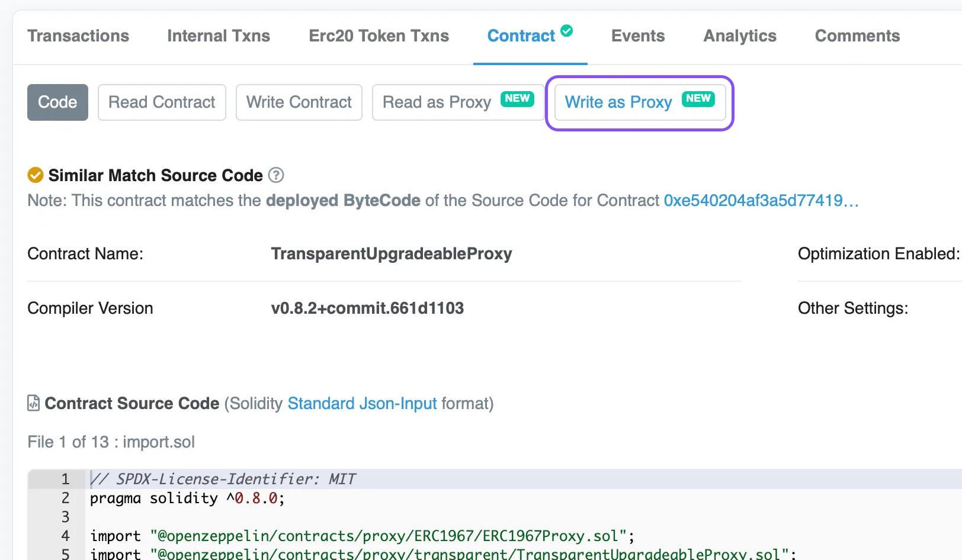The width and height of the screenshot is (962, 560).
Task: Click the source code file icon
Action: (34, 403)
